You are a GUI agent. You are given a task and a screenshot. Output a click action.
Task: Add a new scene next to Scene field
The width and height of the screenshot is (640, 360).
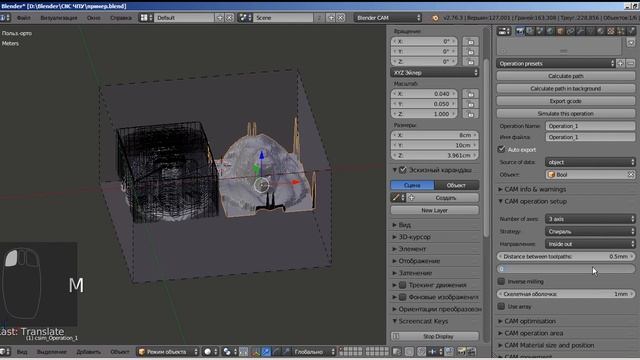(x=331, y=18)
